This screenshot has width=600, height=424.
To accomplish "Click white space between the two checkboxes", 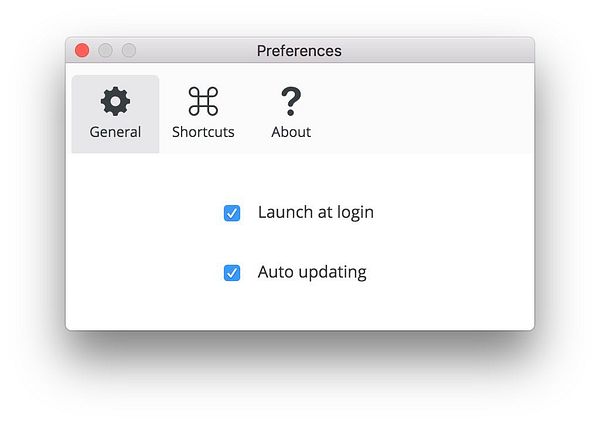I will pyautogui.click(x=300, y=242).
